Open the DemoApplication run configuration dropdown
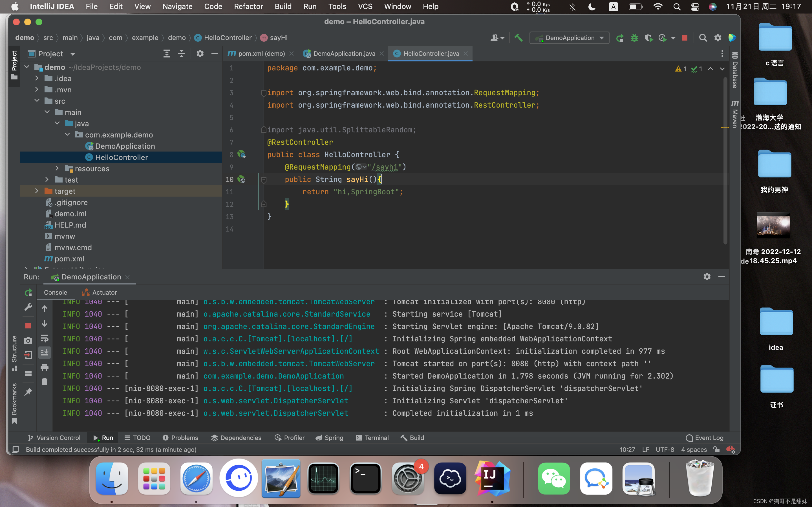 pos(602,38)
